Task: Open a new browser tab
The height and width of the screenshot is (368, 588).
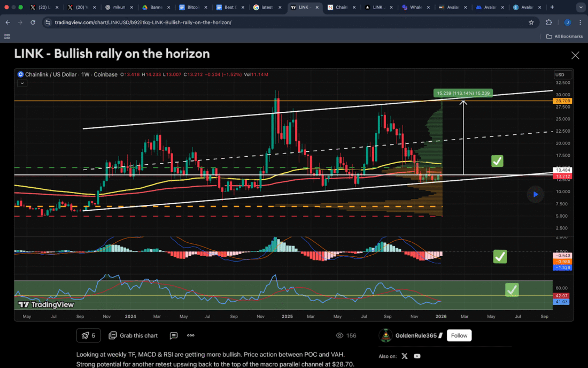Action: 552,7
